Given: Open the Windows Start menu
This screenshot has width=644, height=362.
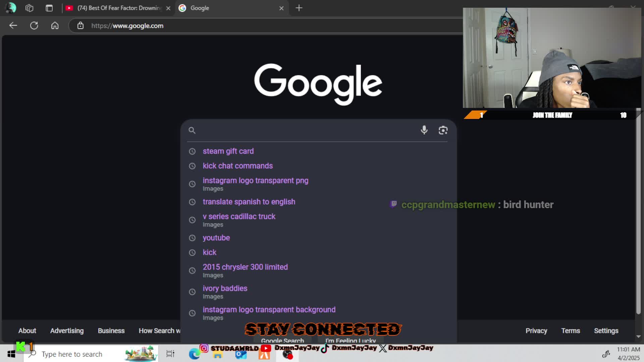Looking at the screenshot, I should (11, 354).
